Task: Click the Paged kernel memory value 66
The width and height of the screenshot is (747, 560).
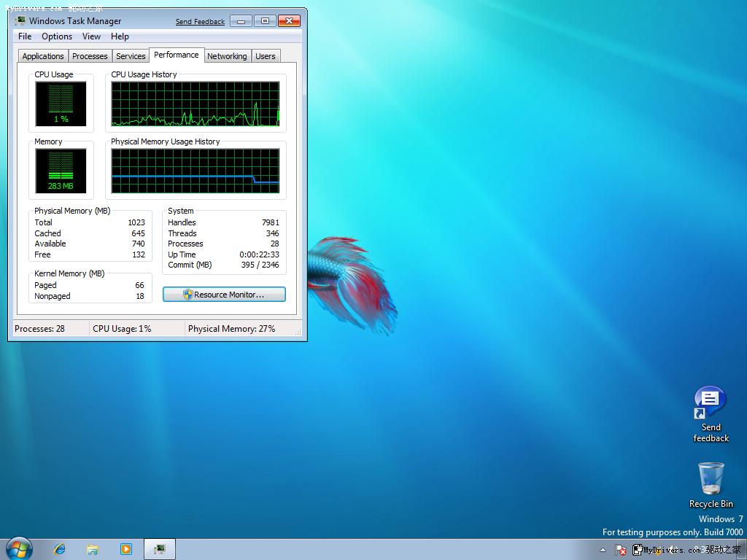Action: pos(139,285)
